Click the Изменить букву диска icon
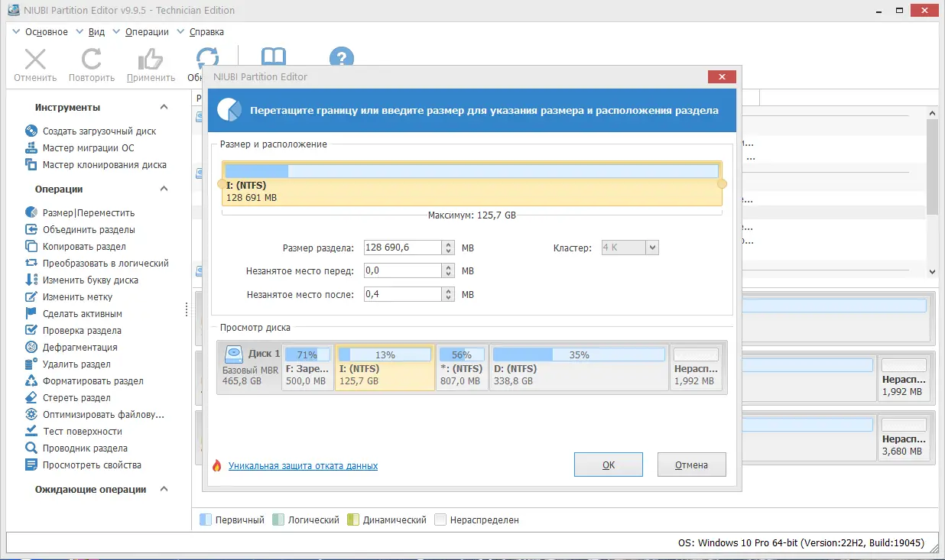 tap(31, 280)
